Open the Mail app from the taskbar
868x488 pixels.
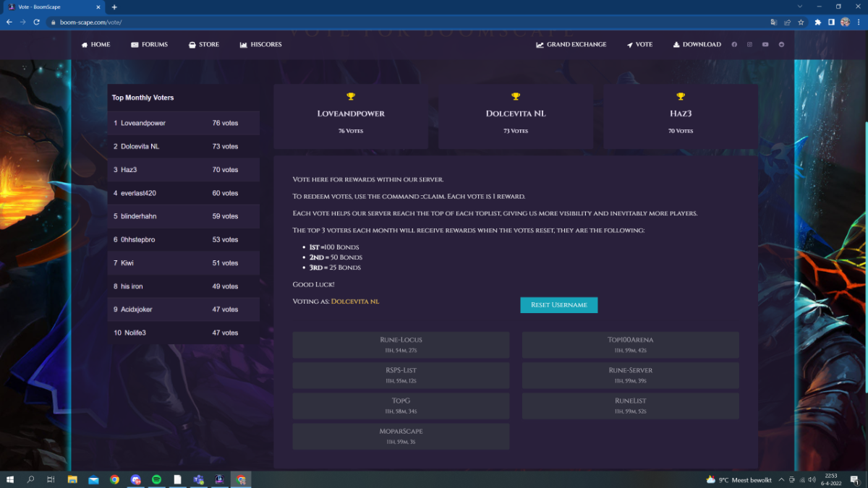(93, 479)
